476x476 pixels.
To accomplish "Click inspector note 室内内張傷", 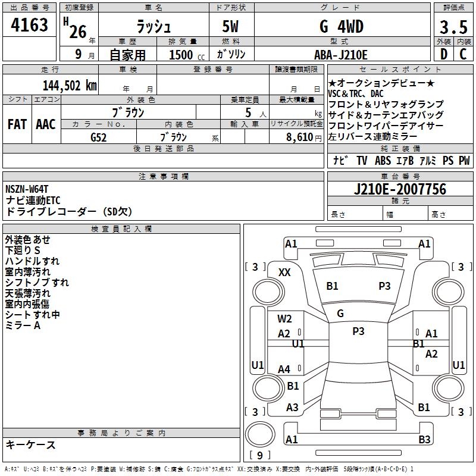I will pyautogui.click(x=27, y=304).
